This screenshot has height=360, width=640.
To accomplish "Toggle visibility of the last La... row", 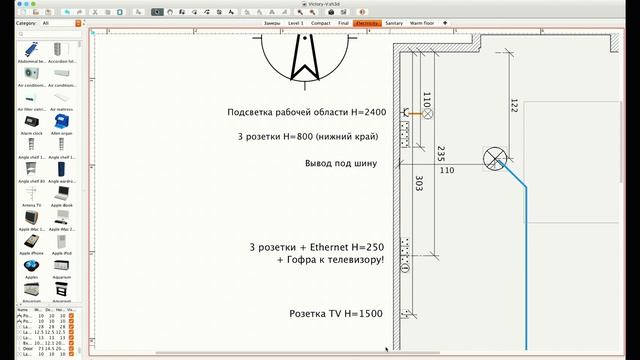I will tap(71, 354).
